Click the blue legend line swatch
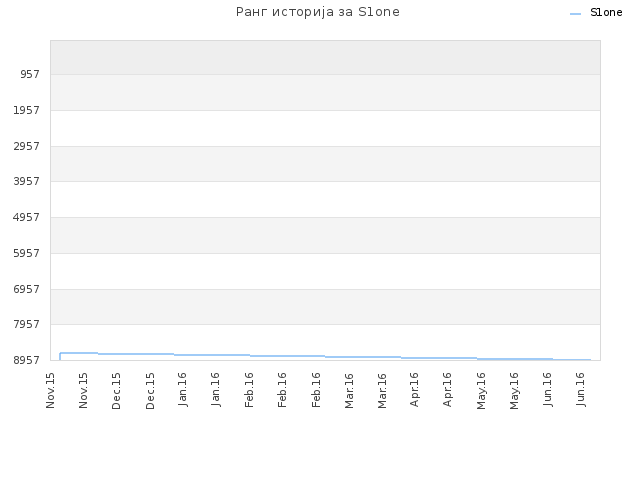Screen dimensions: 640x480 (x=576, y=14)
